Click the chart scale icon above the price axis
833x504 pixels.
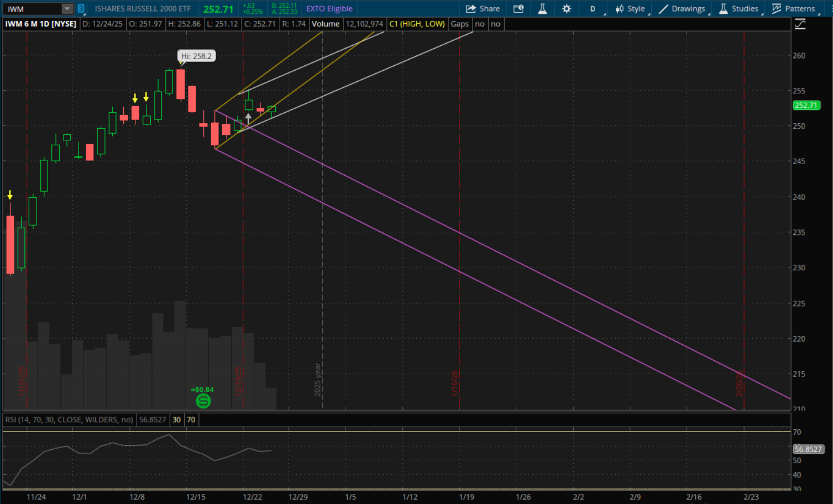point(800,24)
